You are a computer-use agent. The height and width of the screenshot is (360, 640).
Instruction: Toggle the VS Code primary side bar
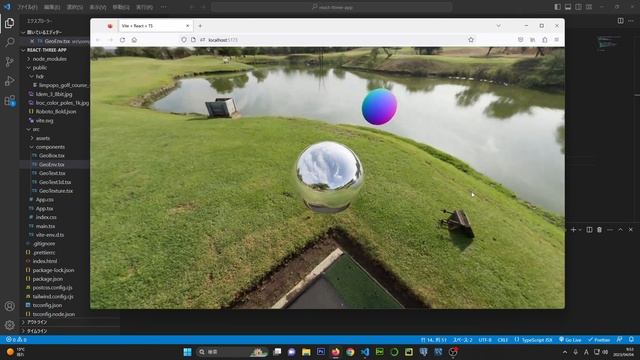pos(557,7)
